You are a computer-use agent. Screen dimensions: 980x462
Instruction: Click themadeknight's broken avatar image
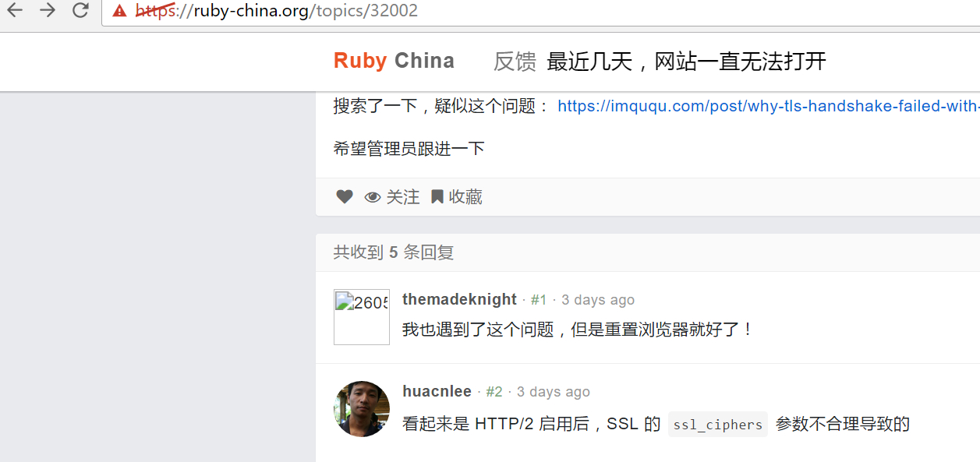point(362,317)
